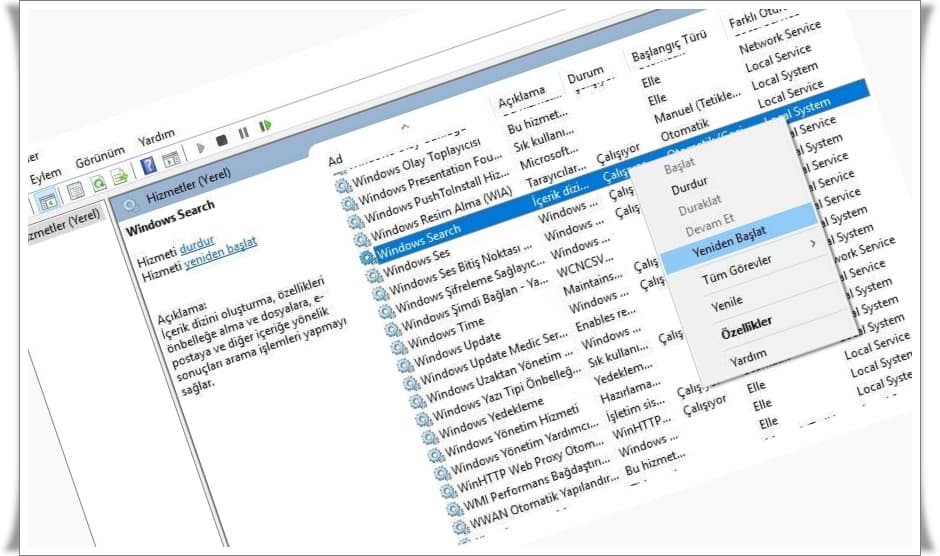Click the gear icon of Windows Yedekleme
The width and height of the screenshot is (940, 556).
pos(429,437)
